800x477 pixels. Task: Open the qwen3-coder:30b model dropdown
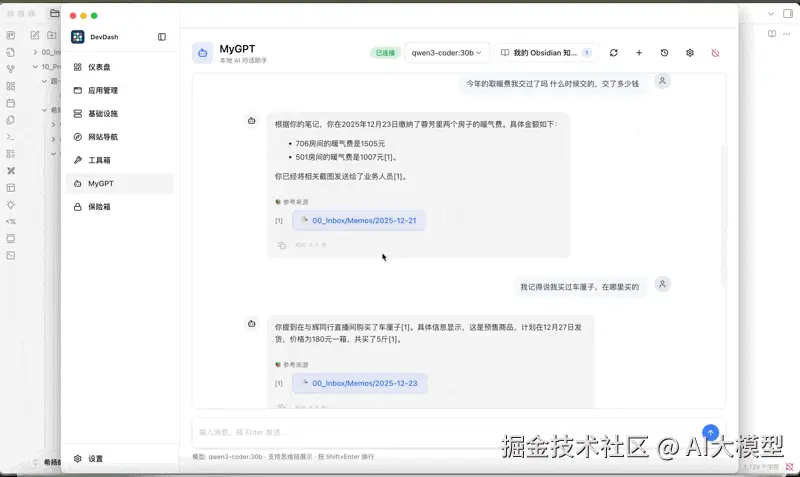click(x=446, y=53)
